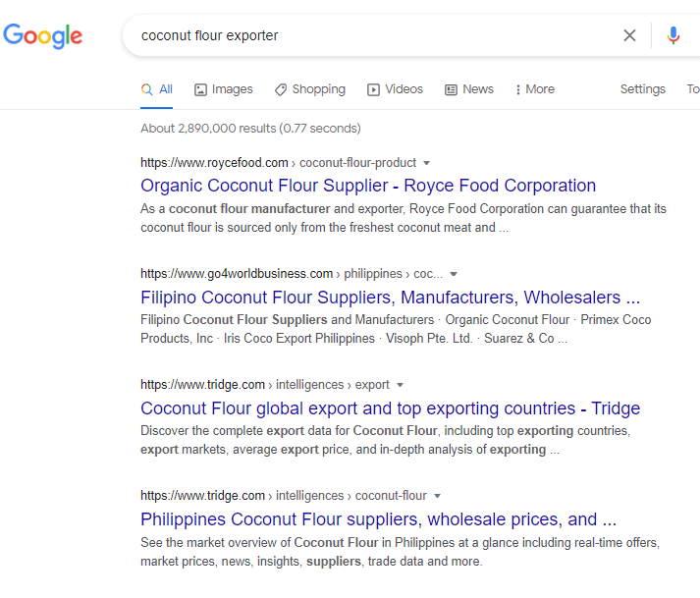This screenshot has width=700, height=598.
Task: Click tridge.com intelligences export URL
Action: 265,385
